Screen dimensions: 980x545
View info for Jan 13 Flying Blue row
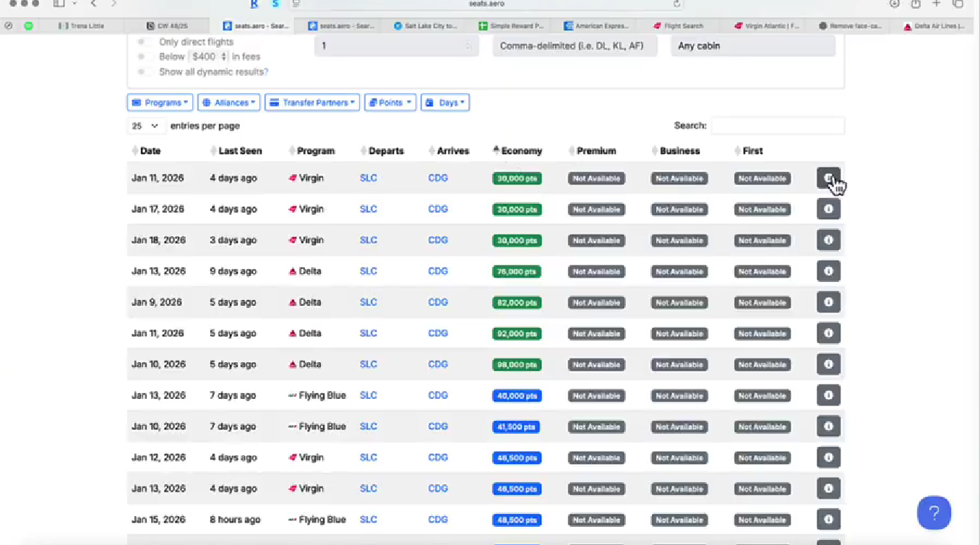tap(828, 395)
